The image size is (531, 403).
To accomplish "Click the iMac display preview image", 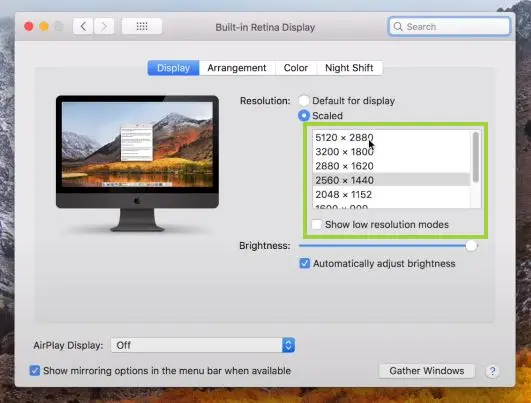I will tap(137, 164).
